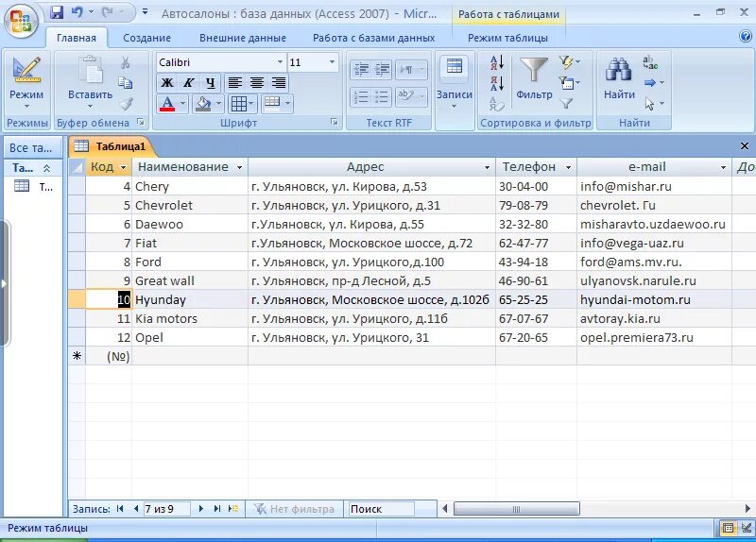Select the Таблица1 document tab
The height and width of the screenshot is (542, 756).
(112, 146)
